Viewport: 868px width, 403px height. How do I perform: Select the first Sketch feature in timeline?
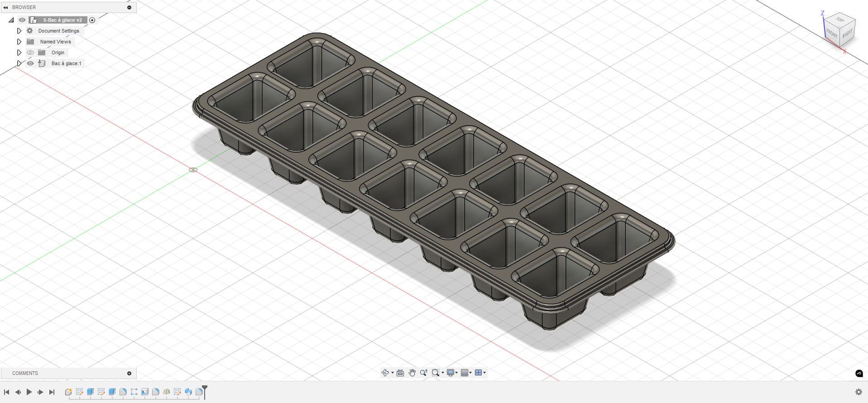(79, 392)
